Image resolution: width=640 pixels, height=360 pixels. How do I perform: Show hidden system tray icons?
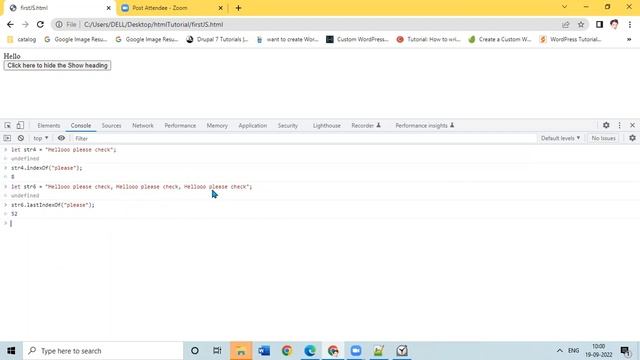tap(560, 351)
